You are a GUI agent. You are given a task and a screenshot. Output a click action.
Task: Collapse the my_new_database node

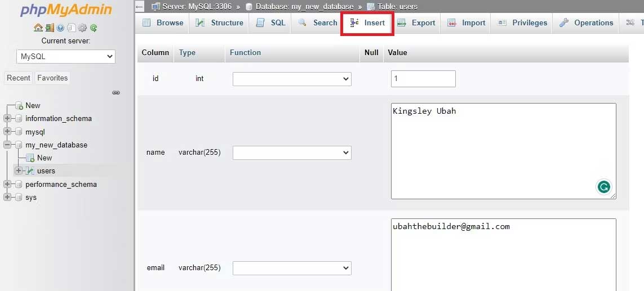(7, 145)
